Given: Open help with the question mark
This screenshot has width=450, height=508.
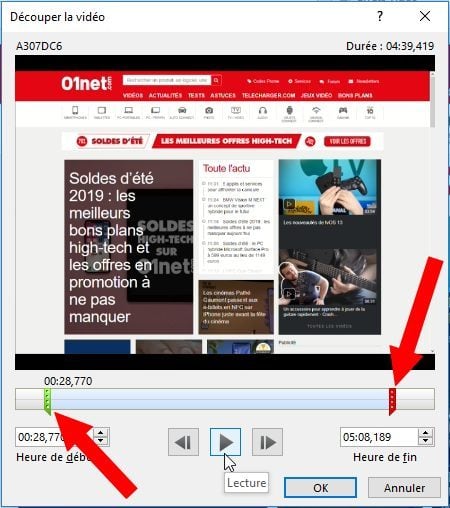Looking at the screenshot, I should (x=380, y=16).
